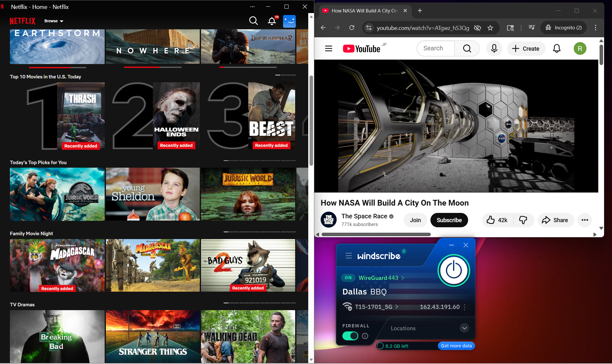Open Madagascar Escape 2 Africa thumbnail
612x364 pixels.
(153, 265)
